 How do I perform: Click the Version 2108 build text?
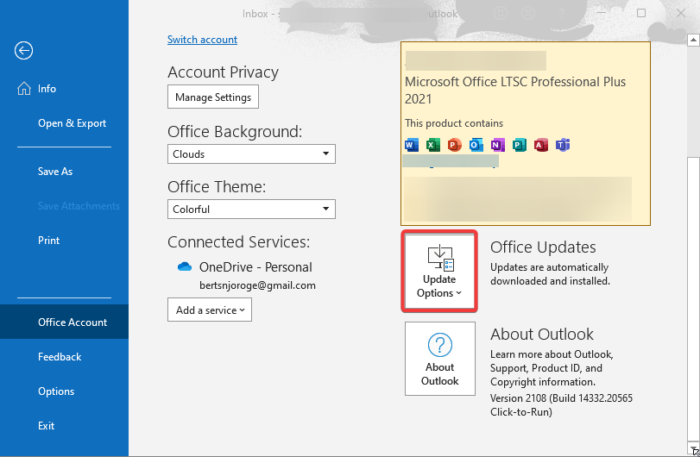(561, 405)
